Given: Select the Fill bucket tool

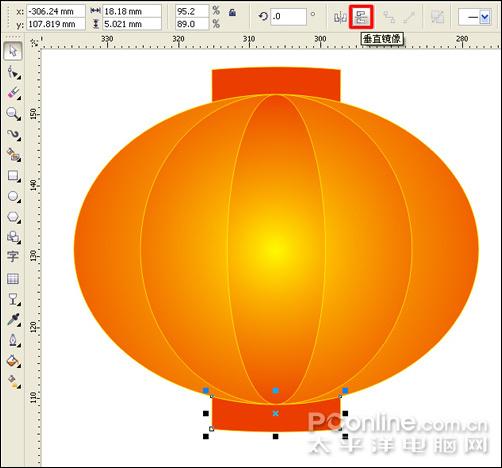Looking at the screenshot, I should (13, 361).
